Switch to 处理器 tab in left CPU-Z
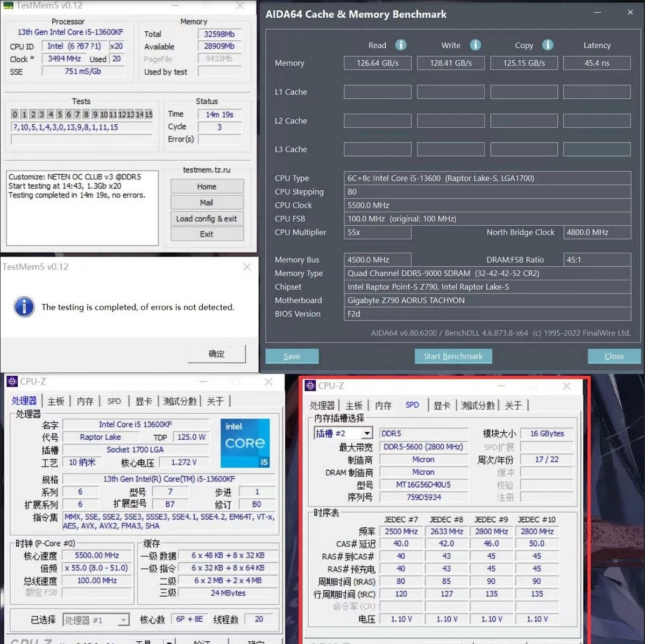The image size is (645, 644). click(24, 401)
